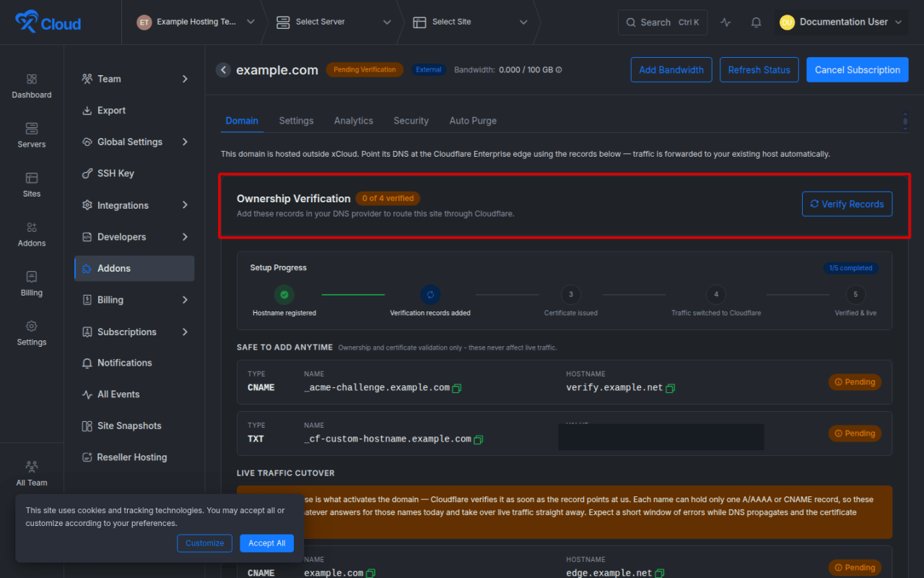The height and width of the screenshot is (578, 924).
Task: Click step 4 Traffic switched to Cloudflare
Action: [x=716, y=295]
